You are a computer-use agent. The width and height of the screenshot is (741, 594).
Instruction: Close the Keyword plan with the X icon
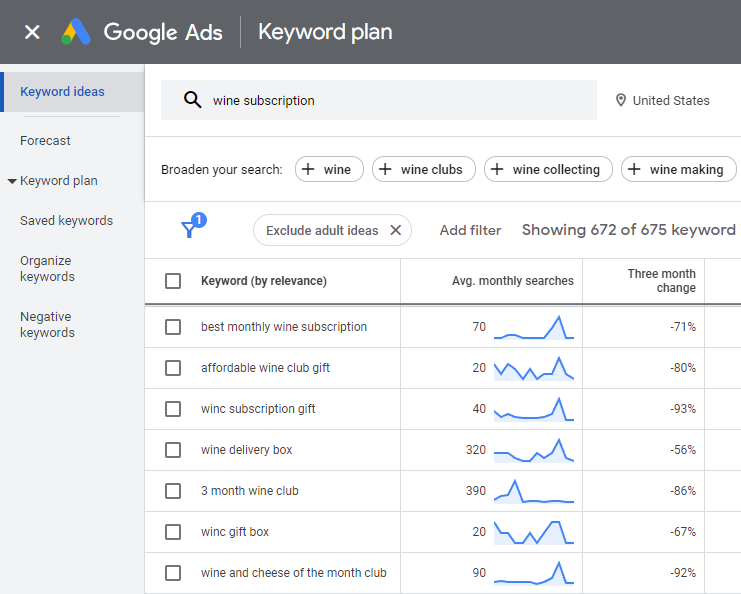pos(32,32)
